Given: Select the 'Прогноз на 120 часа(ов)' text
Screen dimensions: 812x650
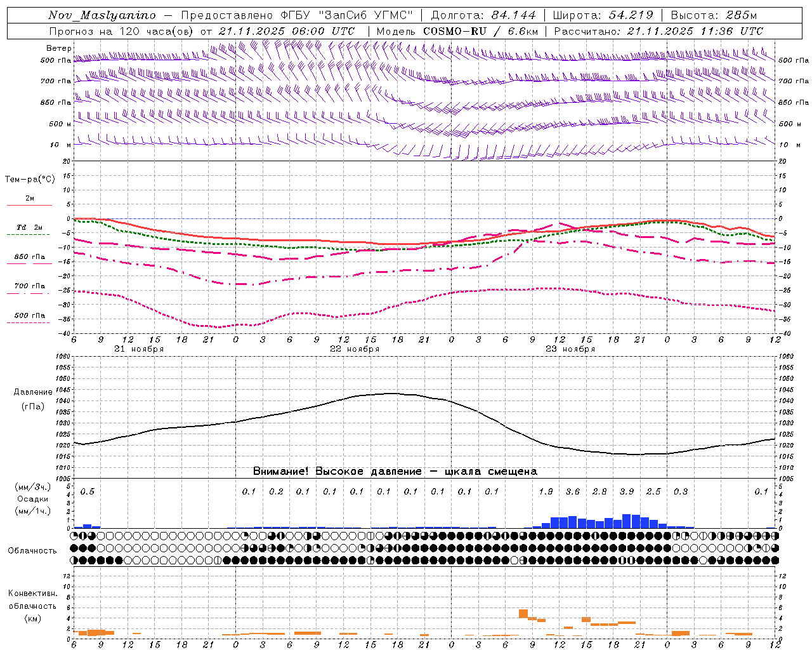Looking at the screenshot, I should (122, 31).
